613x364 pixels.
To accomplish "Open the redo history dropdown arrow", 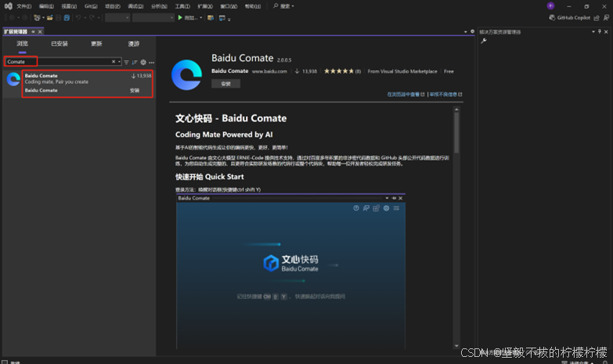I will pyautogui.click(x=98, y=17).
